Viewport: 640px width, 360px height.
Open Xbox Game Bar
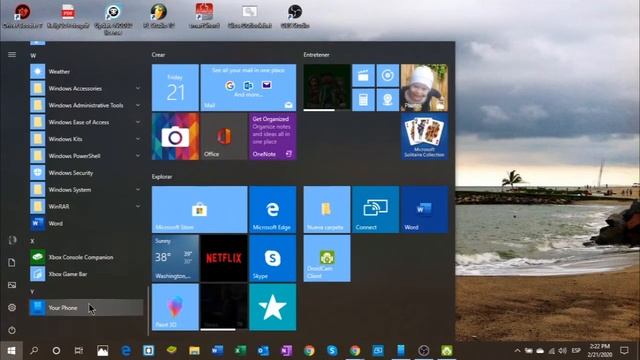pyautogui.click(x=86, y=274)
